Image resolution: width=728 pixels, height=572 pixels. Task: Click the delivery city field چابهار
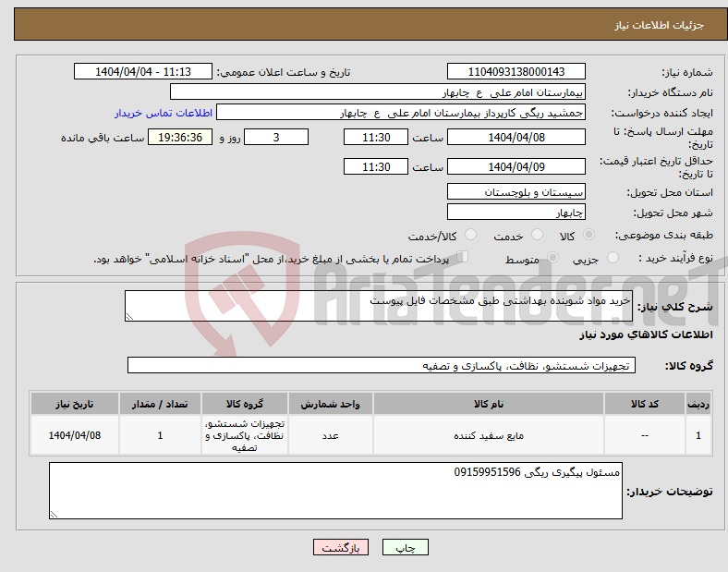click(x=516, y=212)
